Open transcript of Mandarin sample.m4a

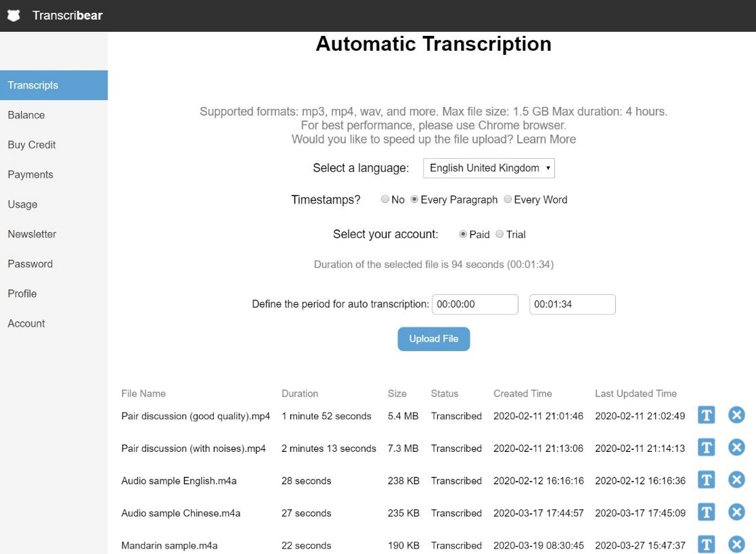(707, 545)
